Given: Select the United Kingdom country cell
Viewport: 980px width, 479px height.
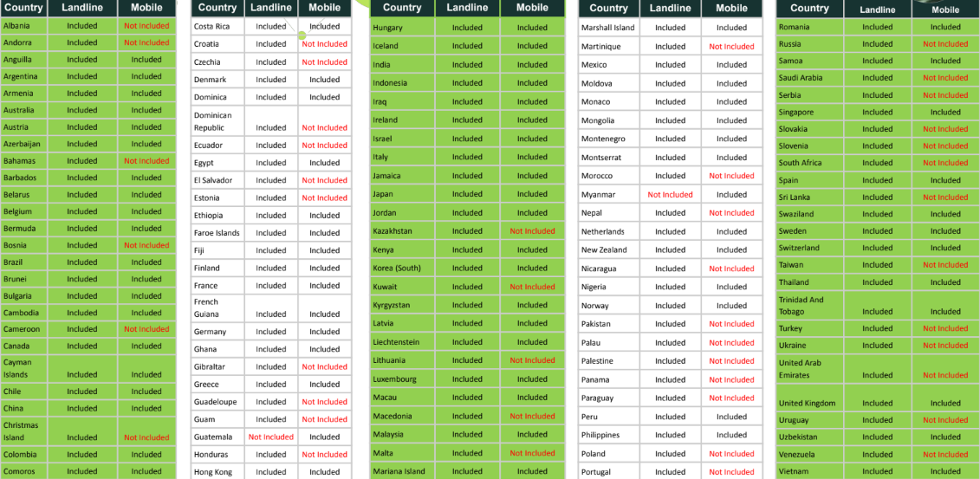Looking at the screenshot, I should pos(807,404).
